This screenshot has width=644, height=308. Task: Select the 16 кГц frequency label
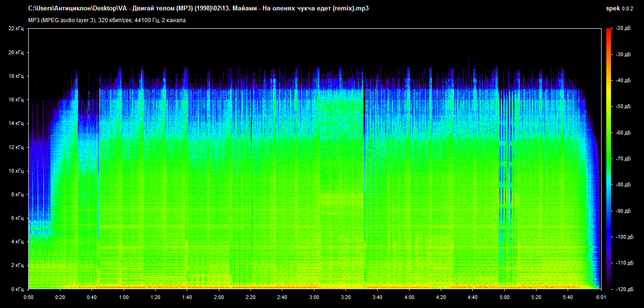click(x=16, y=100)
